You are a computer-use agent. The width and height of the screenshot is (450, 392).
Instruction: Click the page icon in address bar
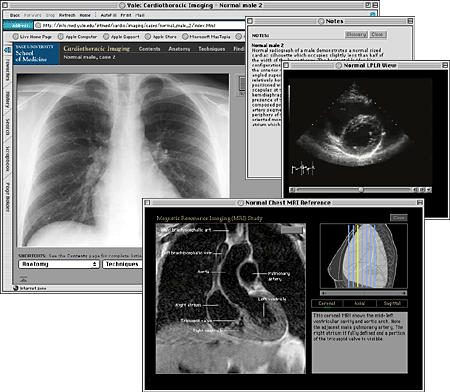38,25
